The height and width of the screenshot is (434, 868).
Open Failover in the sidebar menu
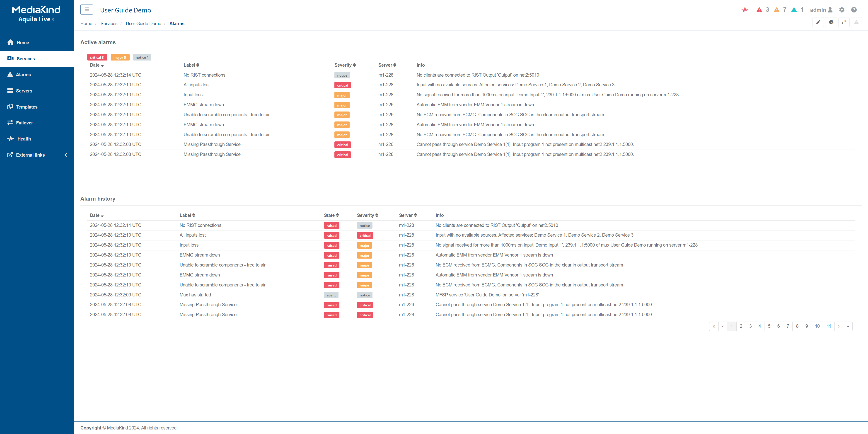(24, 123)
